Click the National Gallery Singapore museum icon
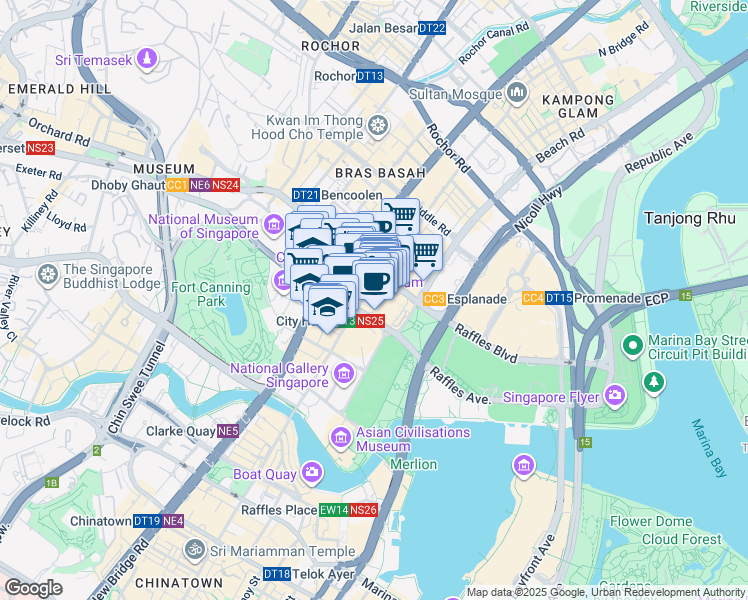Image resolution: width=748 pixels, height=600 pixels. (344, 373)
